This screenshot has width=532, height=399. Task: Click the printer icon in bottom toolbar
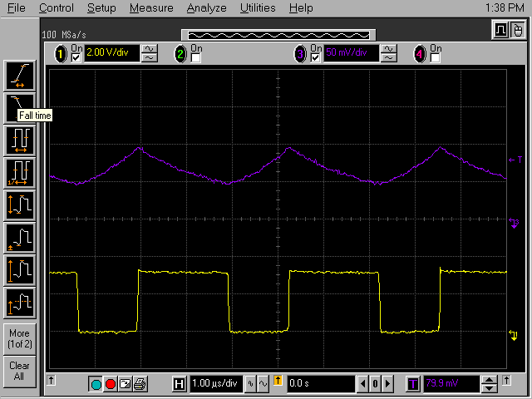click(140, 384)
